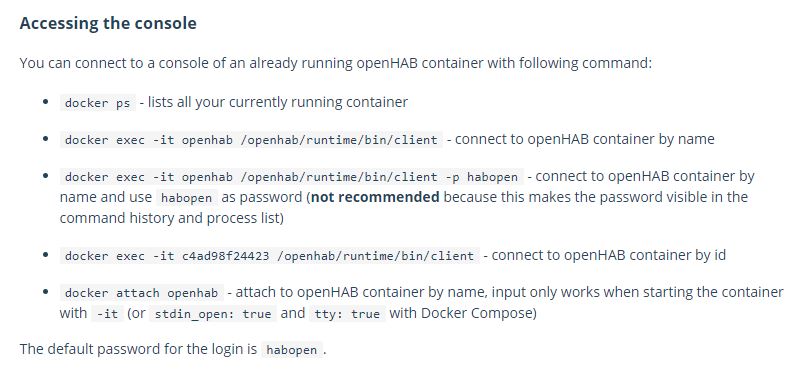Click the "docker exec -it openhab /openhab/runtime/bin/client" code

coord(251,140)
